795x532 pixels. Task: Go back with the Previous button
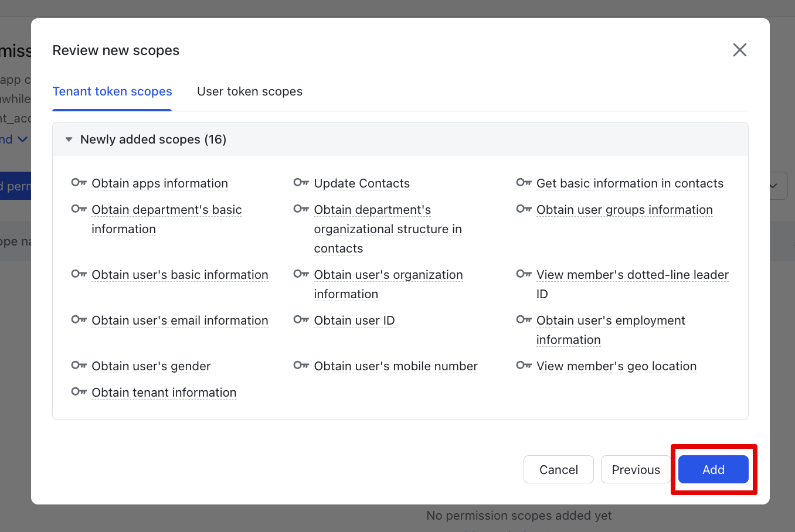[x=636, y=469]
